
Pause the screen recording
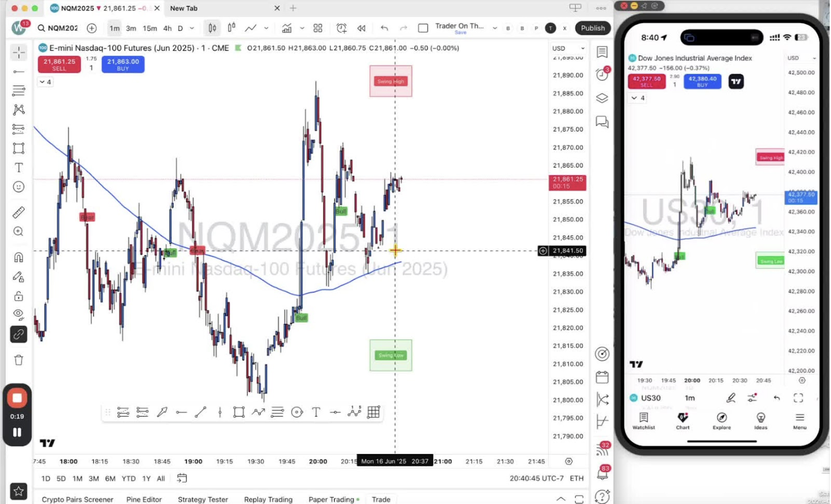pos(17,432)
